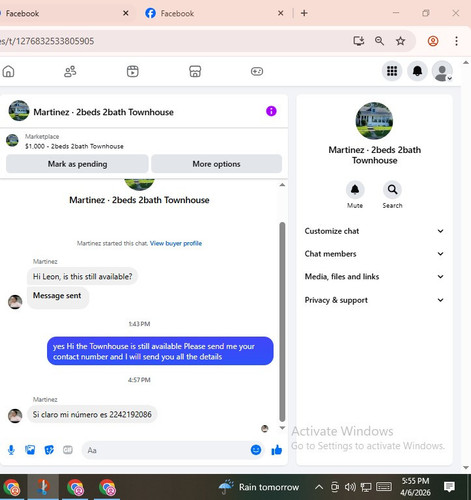Click the taskbar network icon
The image size is (471, 500).
point(366,487)
